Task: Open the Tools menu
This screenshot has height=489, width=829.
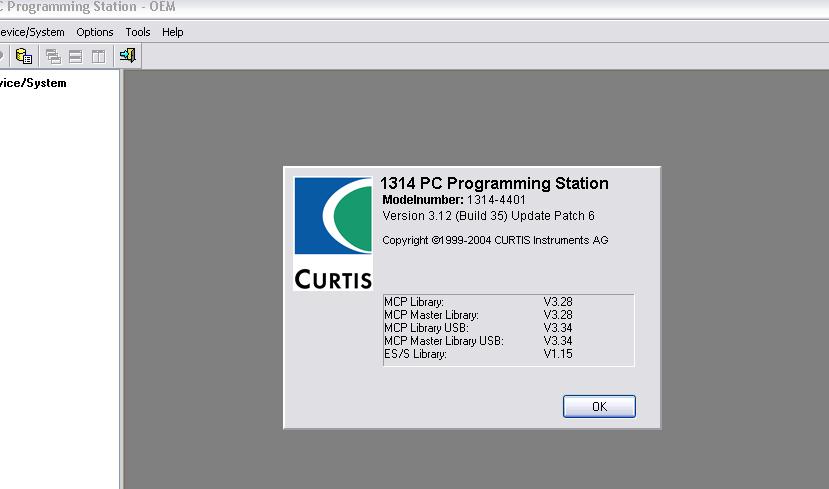Action: tap(138, 32)
